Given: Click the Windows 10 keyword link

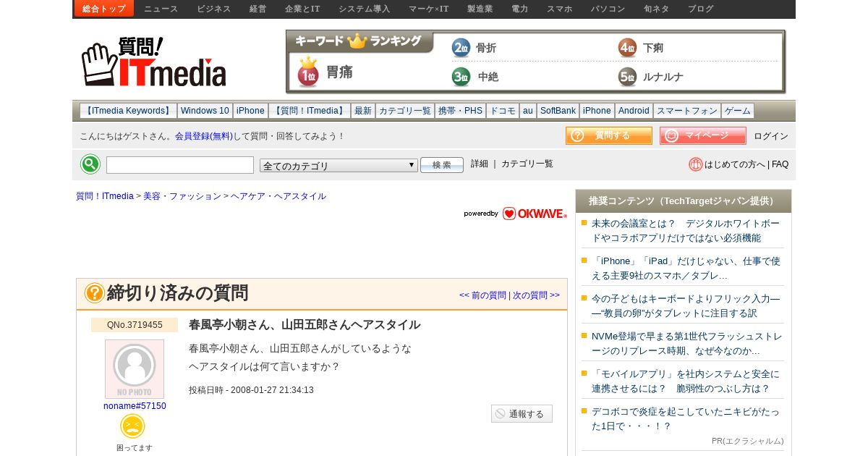Looking at the screenshot, I should pyautogui.click(x=205, y=111).
